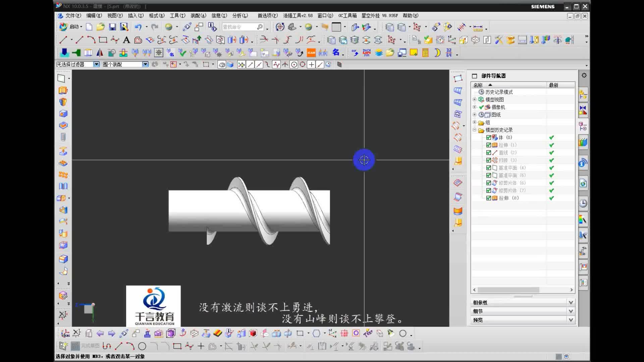Image resolution: width=644 pixels, height=362 pixels.
Task: Open the 插入(S) menu
Action: click(x=136, y=16)
